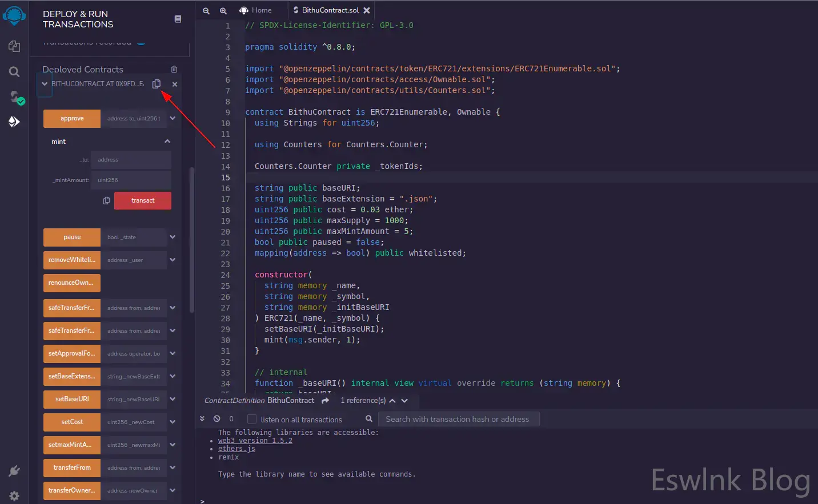This screenshot has height=504, width=818.
Task: Collapse the mint function parameters
Action: point(167,142)
